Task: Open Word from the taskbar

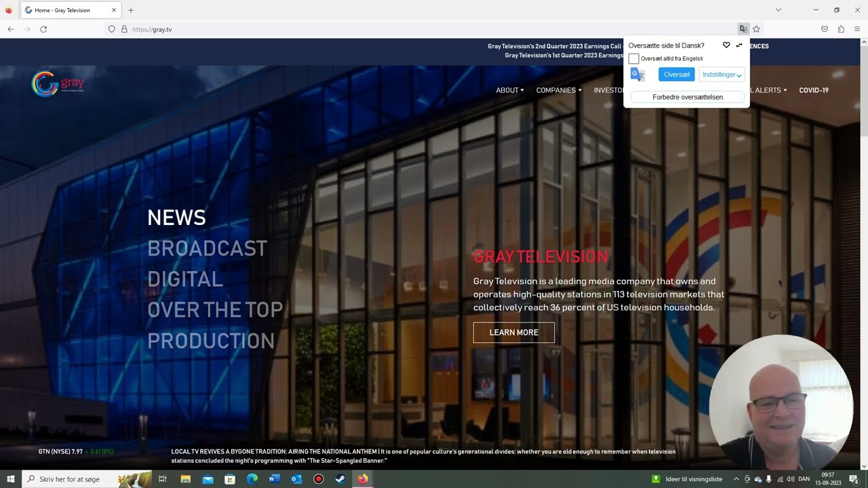Action: pos(274,479)
